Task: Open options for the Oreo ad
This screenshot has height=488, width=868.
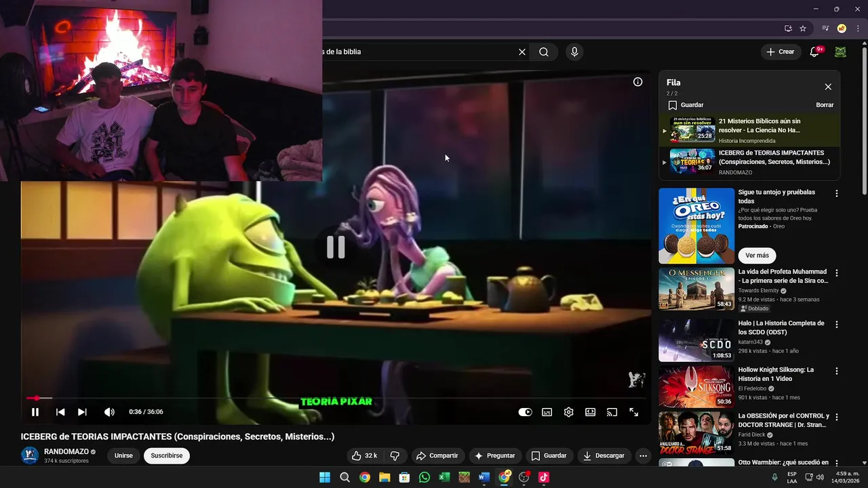Action: (x=836, y=193)
